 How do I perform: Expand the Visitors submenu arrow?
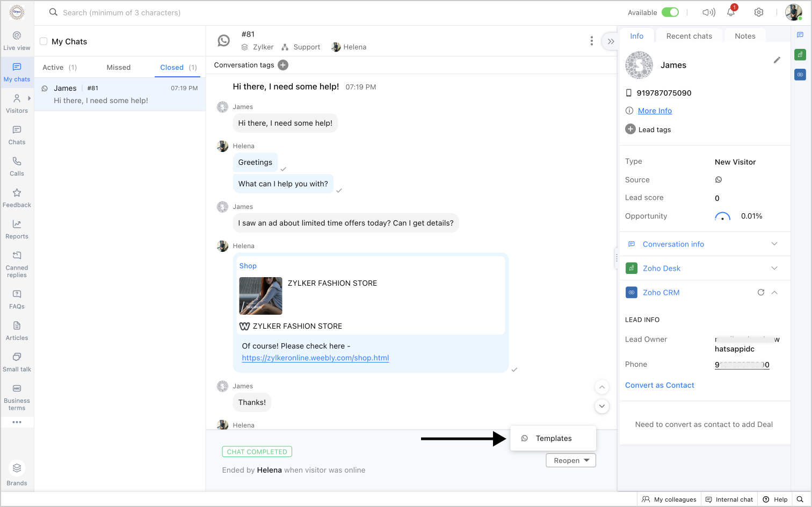pyautogui.click(x=29, y=98)
